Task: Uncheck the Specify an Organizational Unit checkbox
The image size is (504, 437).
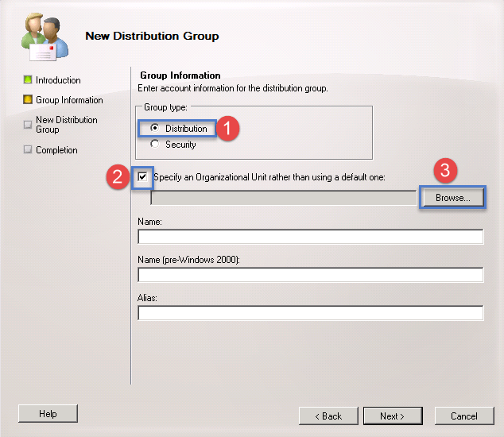Action: pyautogui.click(x=143, y=176)
